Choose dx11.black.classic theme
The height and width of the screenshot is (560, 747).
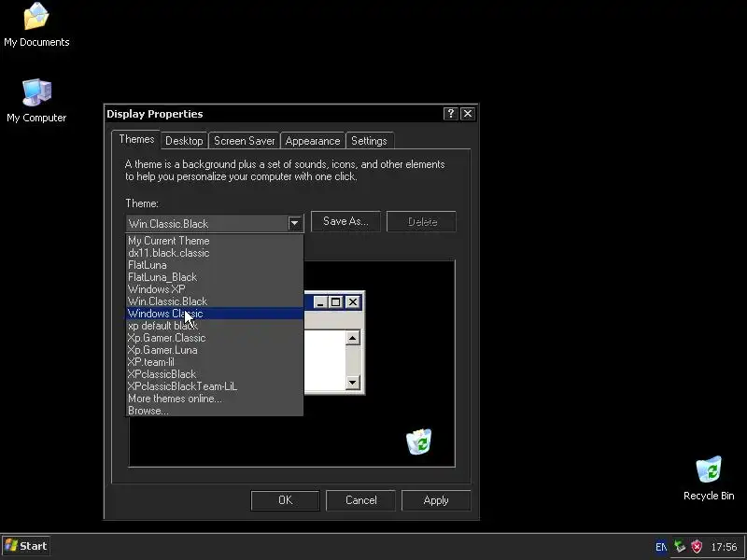coord(215,253)
